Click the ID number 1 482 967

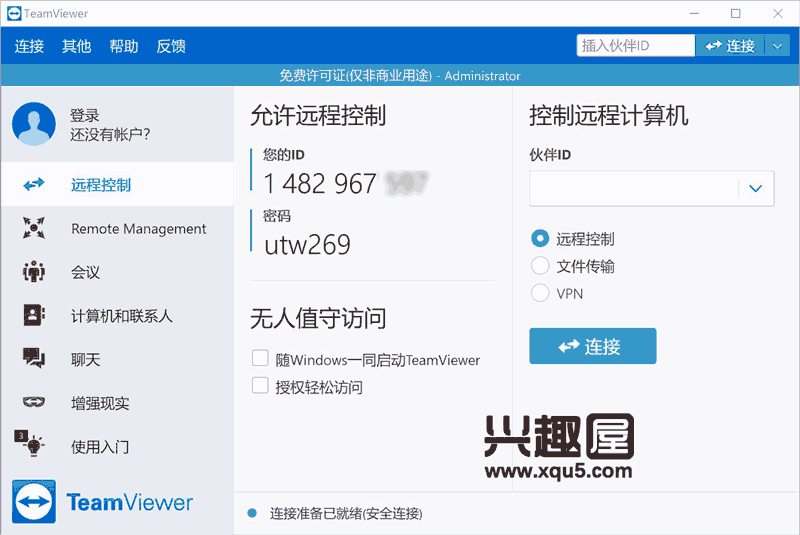click(x=320, y=184)
